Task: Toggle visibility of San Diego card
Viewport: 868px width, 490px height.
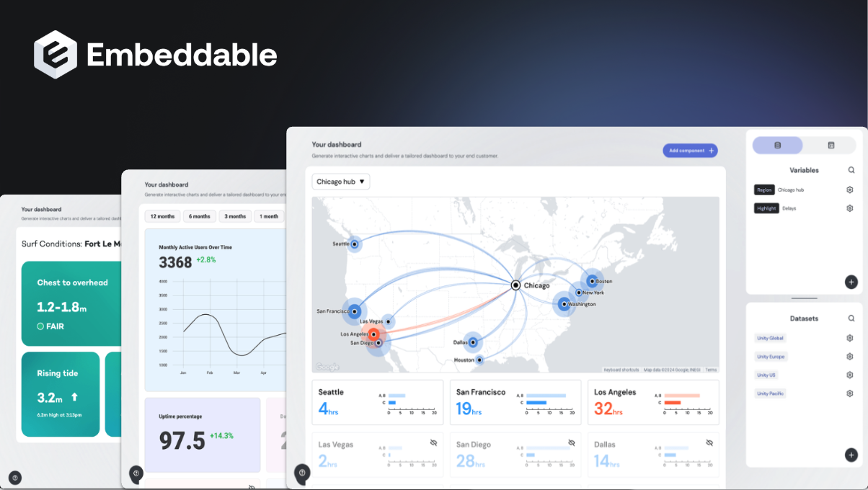Action: [571, 442]
